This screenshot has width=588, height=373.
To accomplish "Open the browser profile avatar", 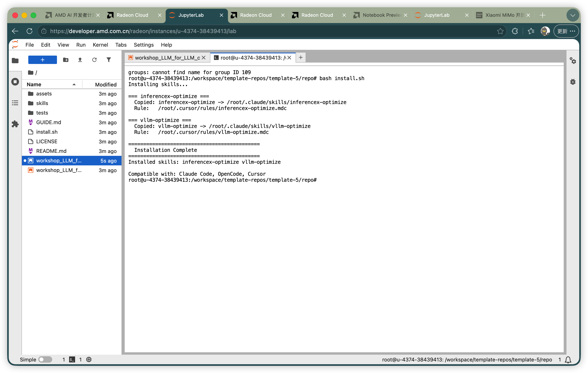I will [x=545, y=31].
